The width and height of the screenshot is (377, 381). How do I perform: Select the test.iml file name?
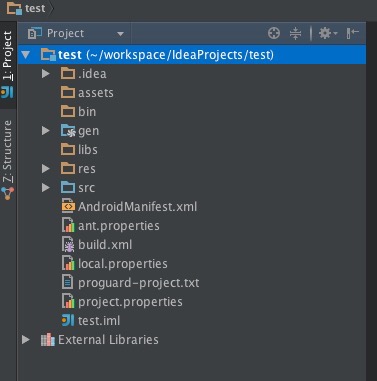coord(99,321)
